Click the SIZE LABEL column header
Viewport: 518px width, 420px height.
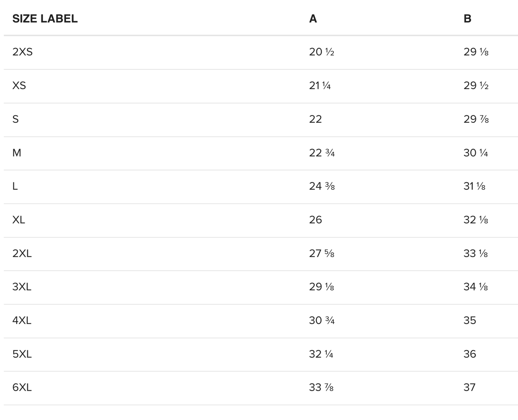tap(45, 19)
